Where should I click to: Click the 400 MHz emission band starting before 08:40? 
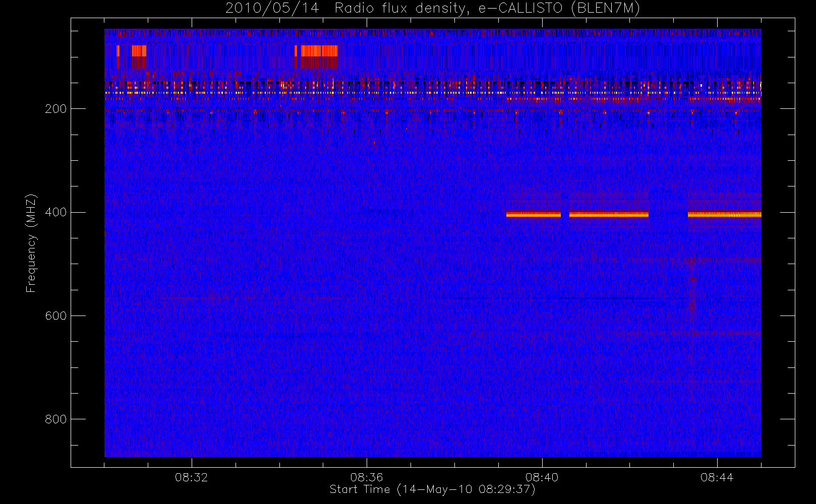534,214
